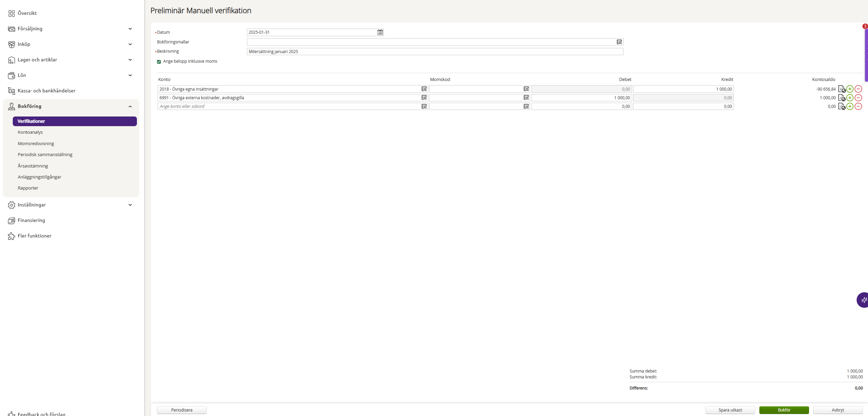Remove the 6991 account row
The width and height of the screenshot is (868, 416).
pyautogui.click(x=858, y=98)
